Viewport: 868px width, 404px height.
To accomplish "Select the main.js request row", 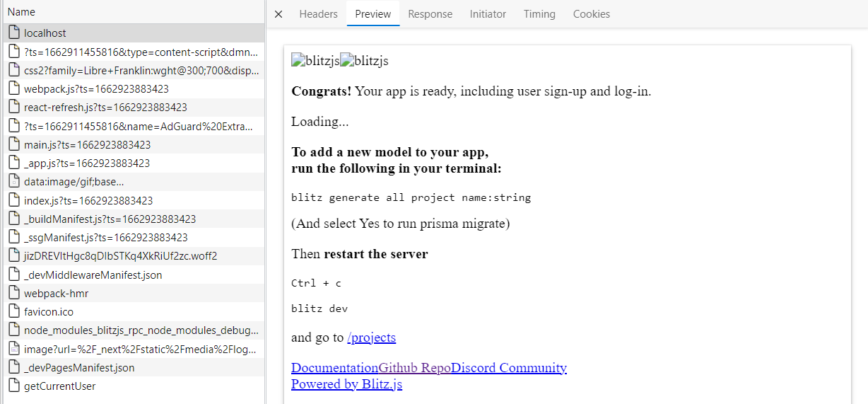I will [134, 144].
